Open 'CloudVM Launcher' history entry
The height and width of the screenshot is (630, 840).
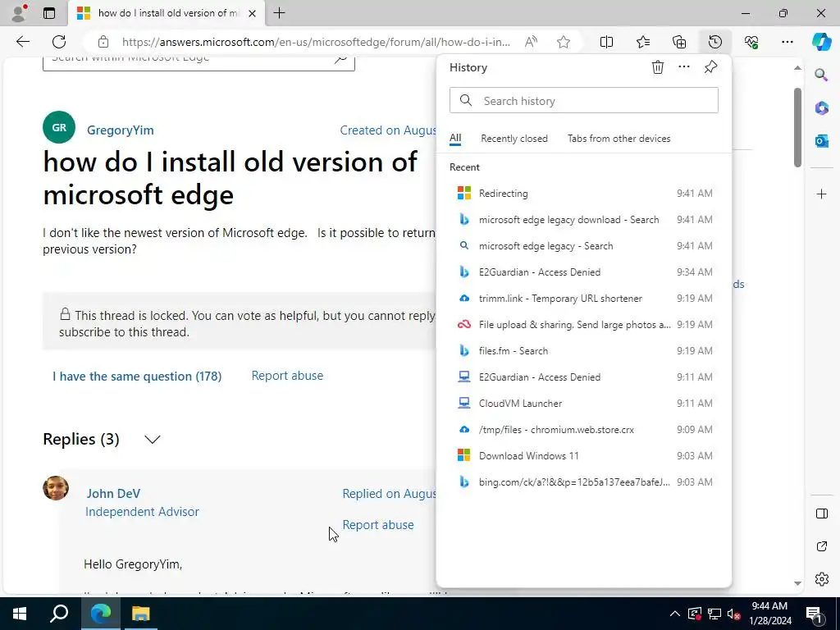click(584, 404)
